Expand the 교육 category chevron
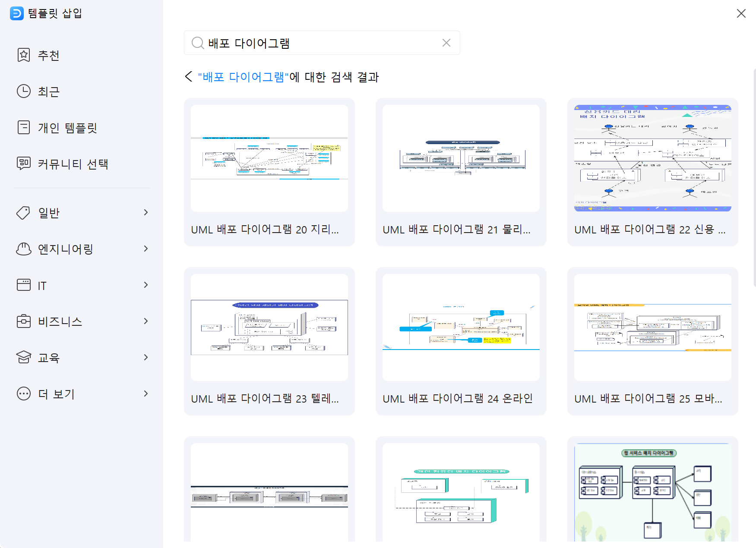The height and width of the screenshot is (548, 756). 146,357
